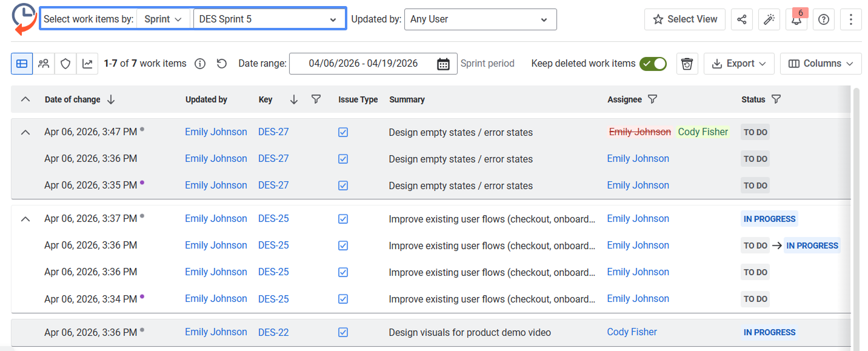The image size is (868, 351).
Task: Collapse the DES-27 change group
Action: [25, 132]
